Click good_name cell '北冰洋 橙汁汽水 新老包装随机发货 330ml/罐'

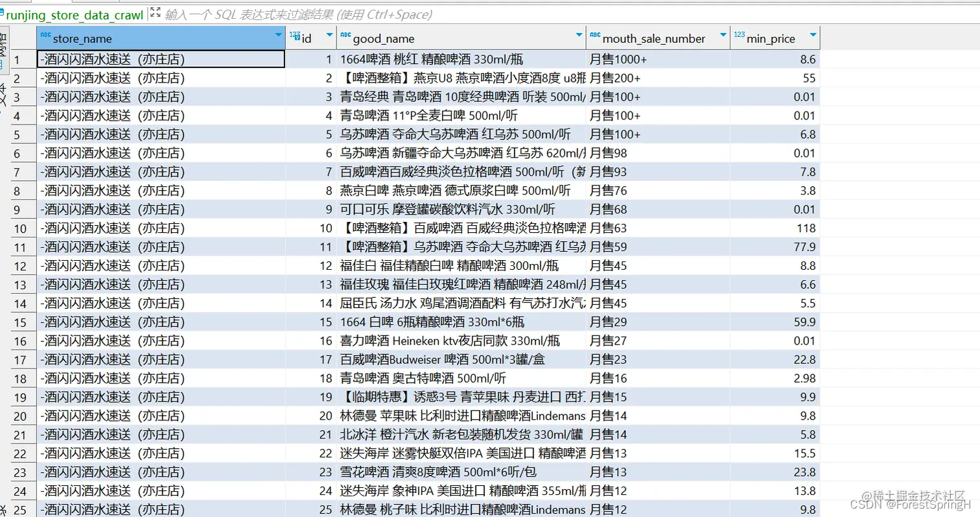461,435
